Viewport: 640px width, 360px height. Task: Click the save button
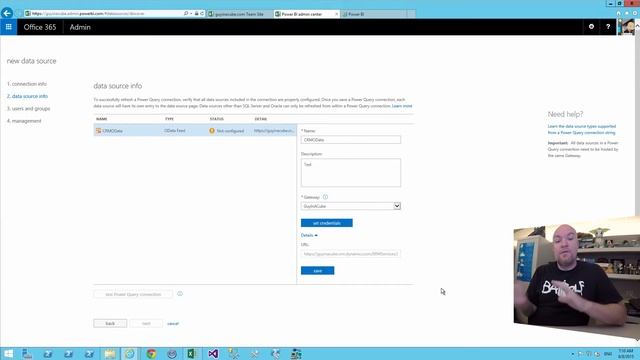coord(318,271)
